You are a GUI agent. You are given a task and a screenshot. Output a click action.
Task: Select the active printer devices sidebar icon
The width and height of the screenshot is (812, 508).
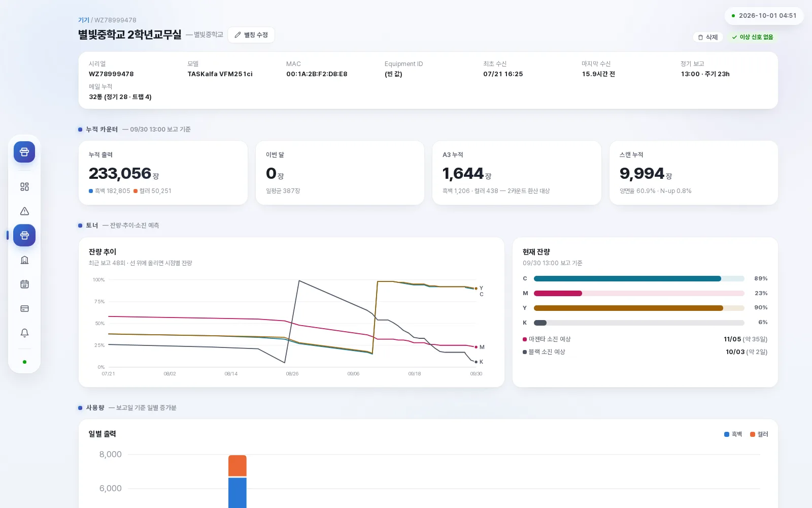pos(24,235)
